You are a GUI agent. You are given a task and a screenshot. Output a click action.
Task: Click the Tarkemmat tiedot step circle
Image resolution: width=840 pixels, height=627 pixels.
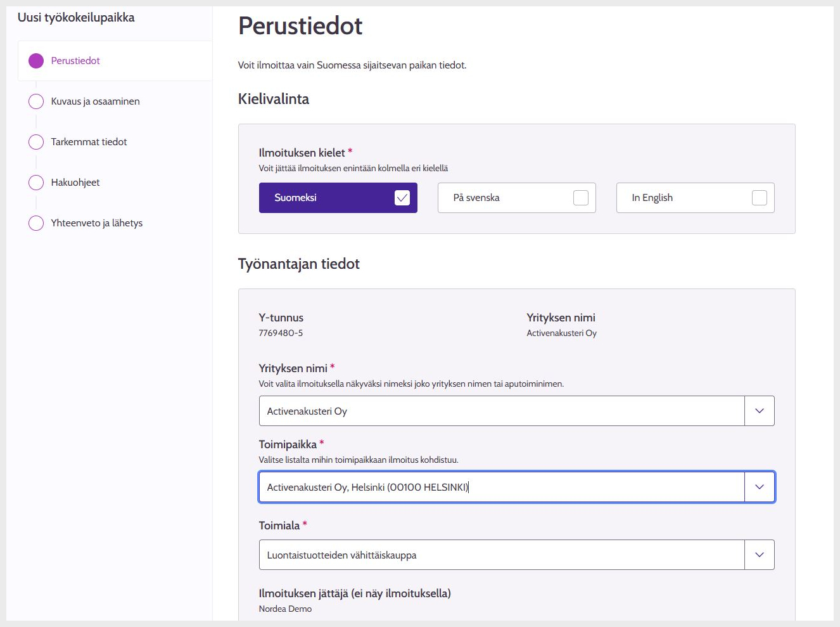tap(36, 142)
